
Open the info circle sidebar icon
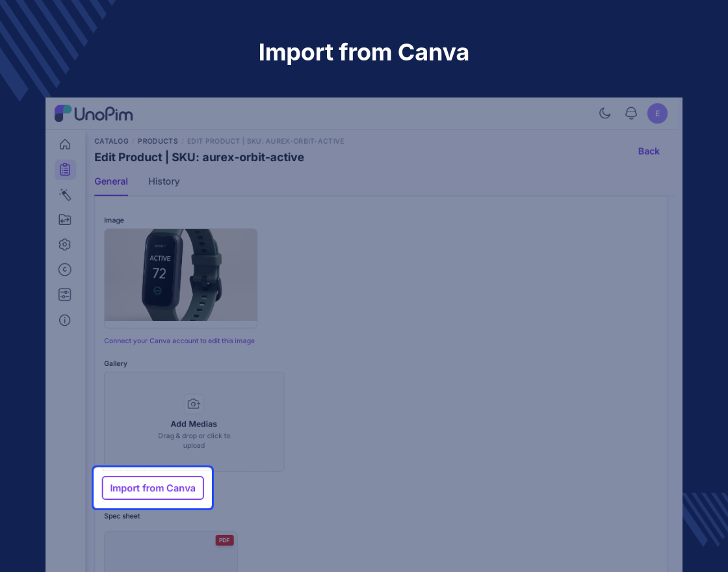pos(65,320)
